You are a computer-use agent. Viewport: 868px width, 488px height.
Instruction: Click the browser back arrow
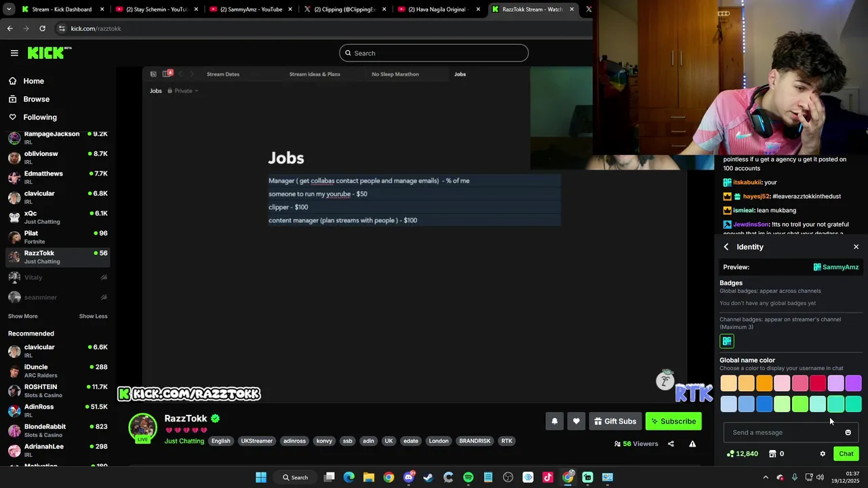(9, 28)
